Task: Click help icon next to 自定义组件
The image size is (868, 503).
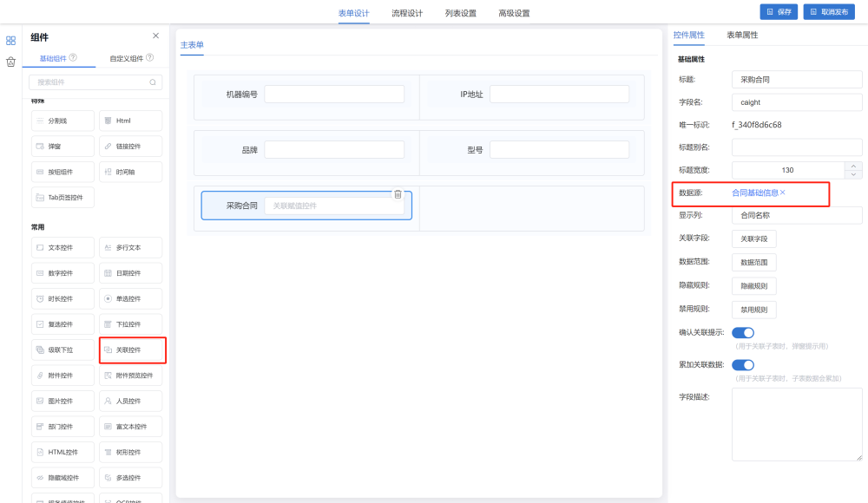Action: [x=150, y=58]
